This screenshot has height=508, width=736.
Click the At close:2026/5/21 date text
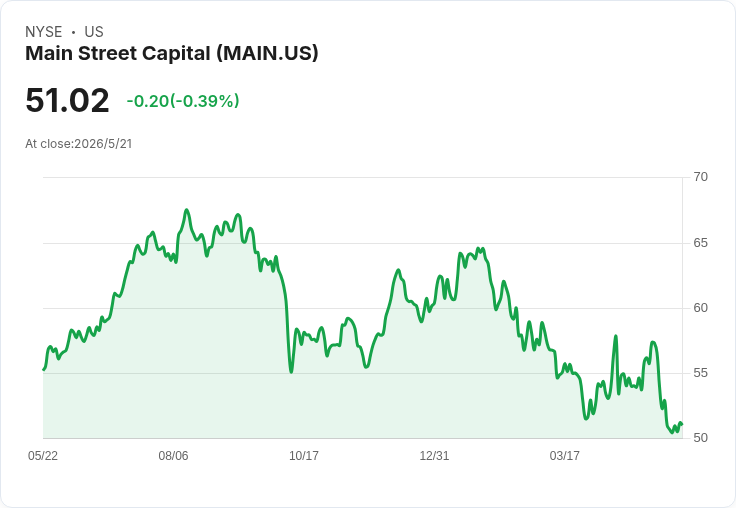pyautogui.click(x=79, y=144)
